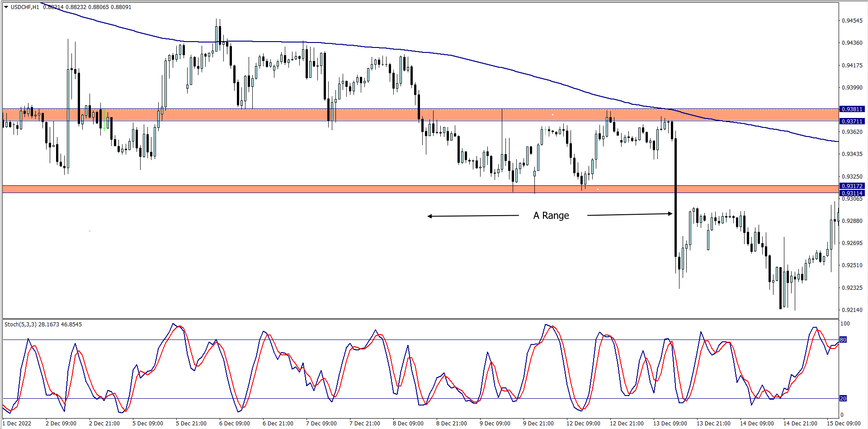Screen dimensions: 868x429
Task: Click the 0.93250 price axis label
Action: pyautogui.click(x=852, y=177)
